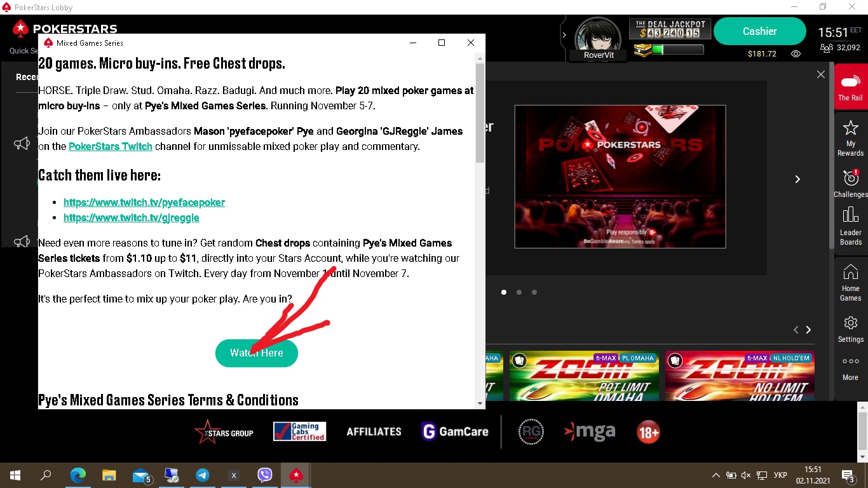Open twitch.tv/gjreggie link
868x488 pixels.
click(132, 217)
